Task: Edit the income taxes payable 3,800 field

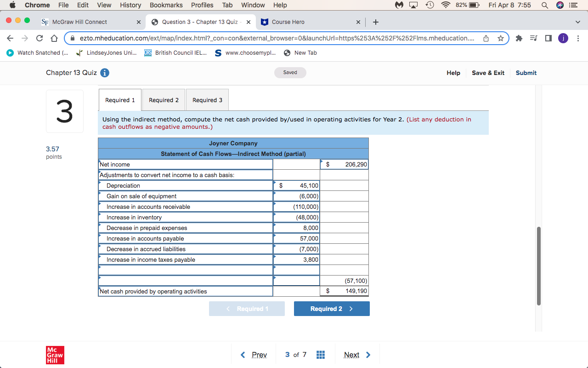Action: [296, 259]
